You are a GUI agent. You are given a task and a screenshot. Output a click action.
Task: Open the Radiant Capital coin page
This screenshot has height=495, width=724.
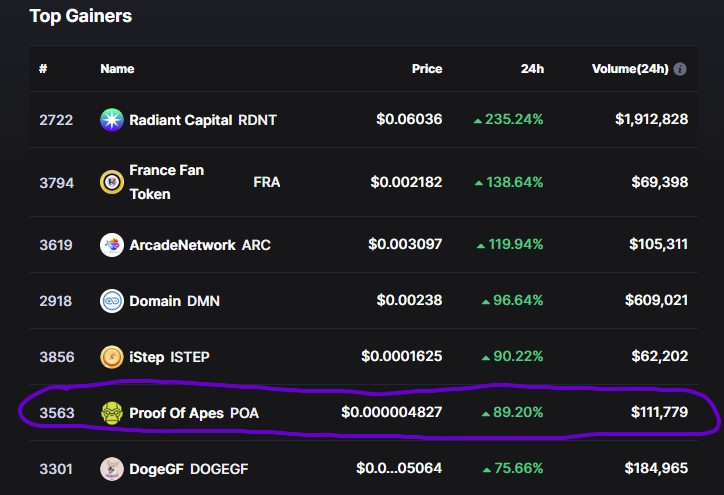[x=181, y=120]
